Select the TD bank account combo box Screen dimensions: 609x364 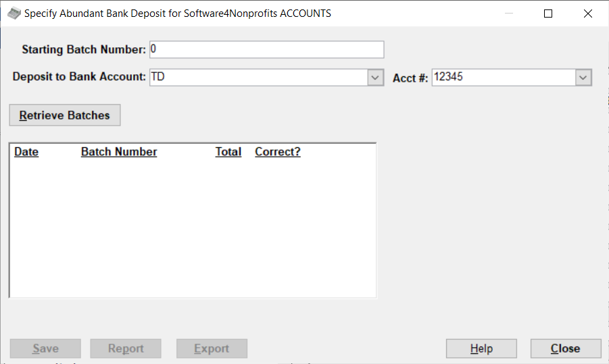click(267, 78)
